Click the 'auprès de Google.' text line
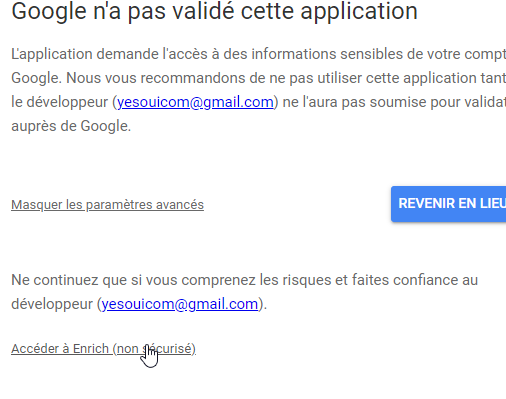The image size is (506, 399). click(71, 126)
